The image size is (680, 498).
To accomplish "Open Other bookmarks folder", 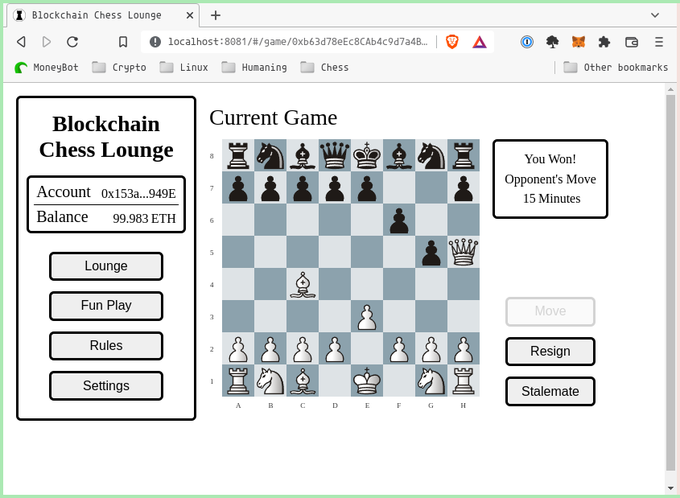I will tap(615, 67).
